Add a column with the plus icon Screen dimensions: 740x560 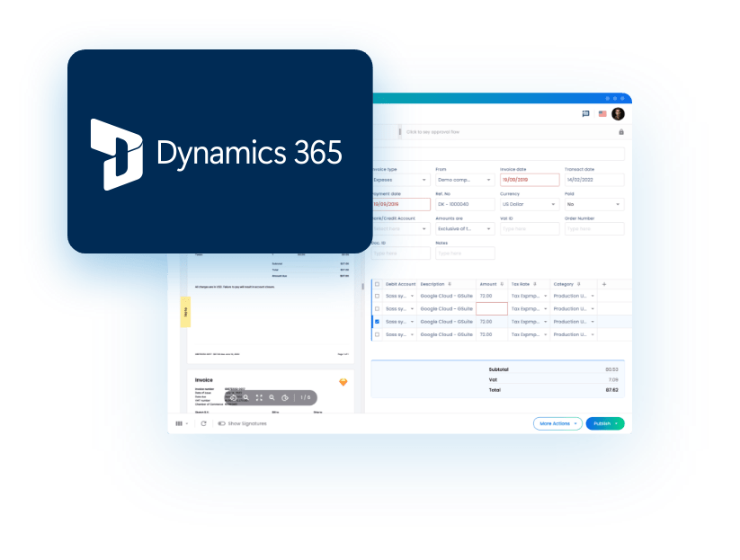pyautogui.click(x=603, y=284)
